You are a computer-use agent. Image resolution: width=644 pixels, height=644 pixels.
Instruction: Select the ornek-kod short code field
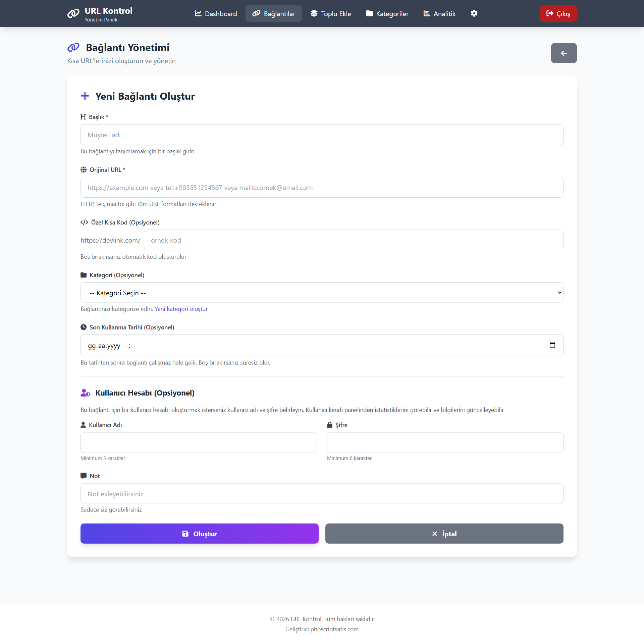coord(354,240)
